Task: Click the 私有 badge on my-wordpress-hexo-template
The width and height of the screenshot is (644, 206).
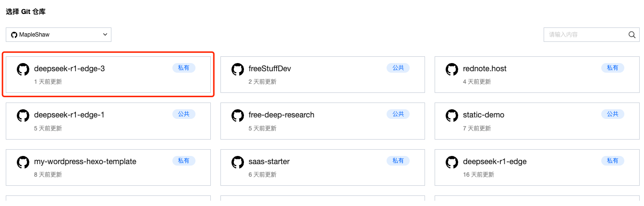Action: 183,161
